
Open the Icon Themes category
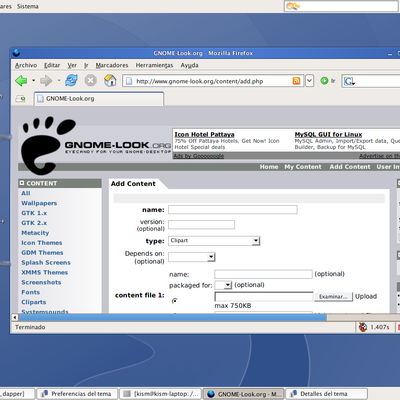point(42,243)
